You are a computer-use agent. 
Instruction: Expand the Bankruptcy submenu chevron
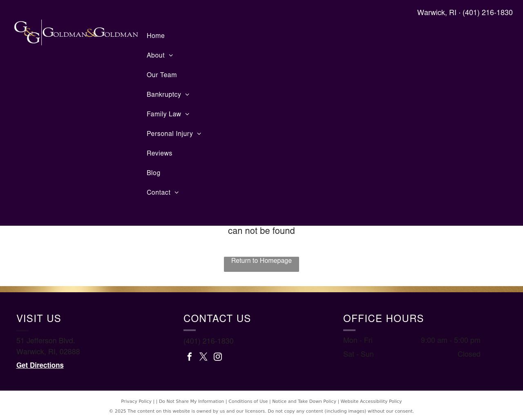click(x=187, y=95)
